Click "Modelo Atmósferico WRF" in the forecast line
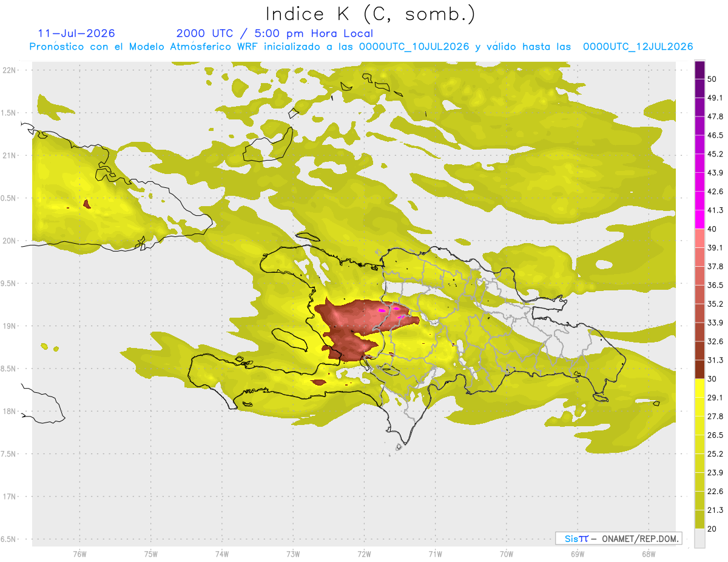This screenshot has height=562, width=728. [x=194, y=47]
